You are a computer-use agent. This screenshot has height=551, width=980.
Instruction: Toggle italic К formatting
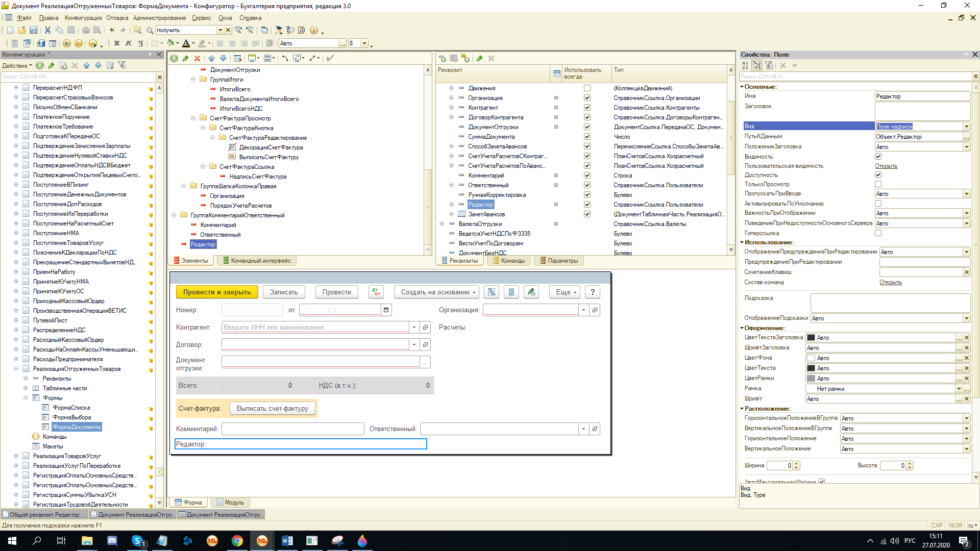[x=129, y=43]
